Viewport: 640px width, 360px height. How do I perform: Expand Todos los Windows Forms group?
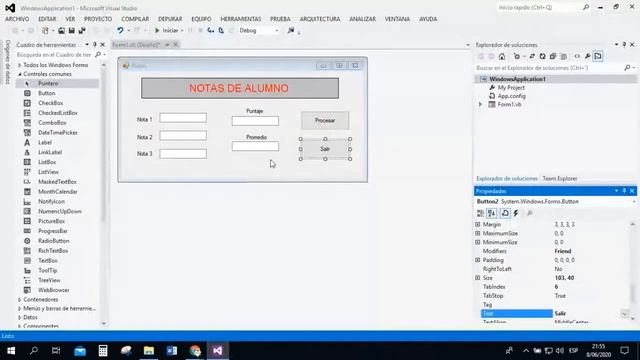point(20,65)
